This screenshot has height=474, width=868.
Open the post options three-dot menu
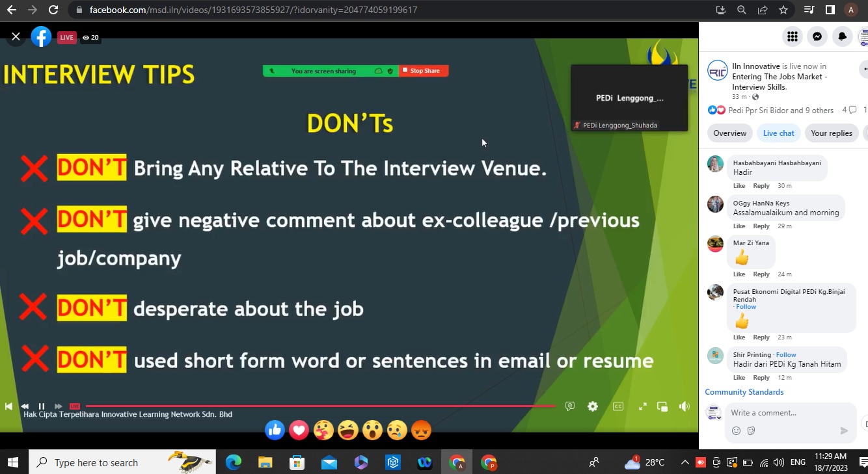pyautogui.click(x=864, y=68)
